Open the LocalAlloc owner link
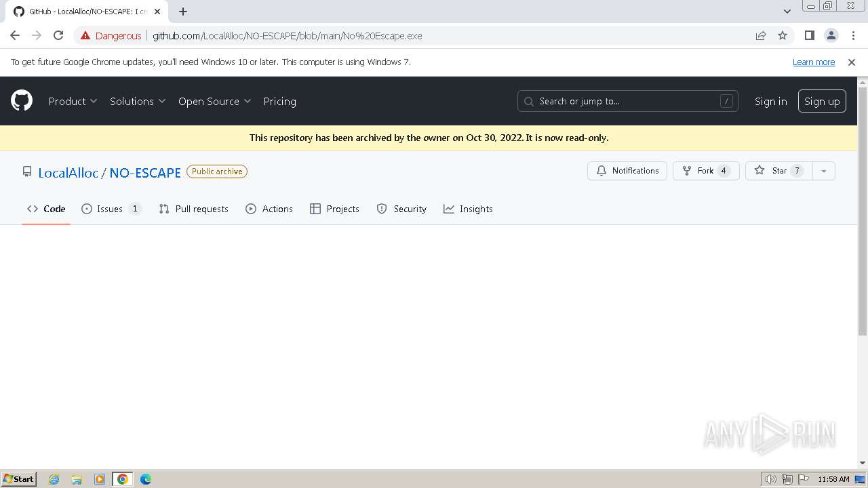The width and height of the screenshot is (868, 488). (68, 172)
